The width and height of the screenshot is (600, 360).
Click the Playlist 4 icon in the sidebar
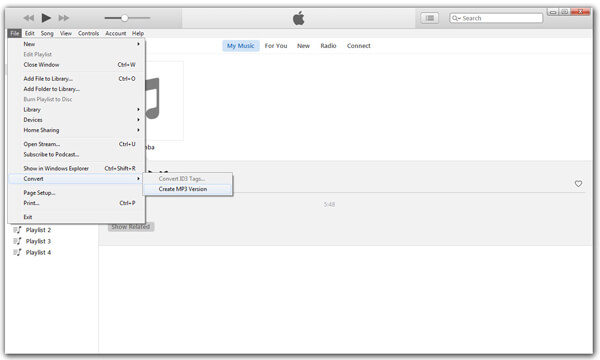[x=17, y=252]
